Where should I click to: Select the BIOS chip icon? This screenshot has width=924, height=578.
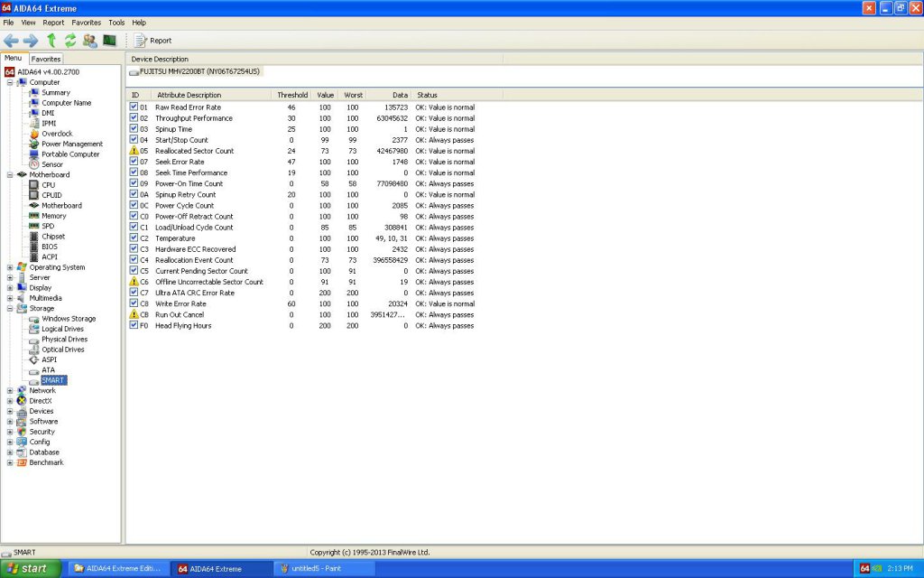(34, 247)
